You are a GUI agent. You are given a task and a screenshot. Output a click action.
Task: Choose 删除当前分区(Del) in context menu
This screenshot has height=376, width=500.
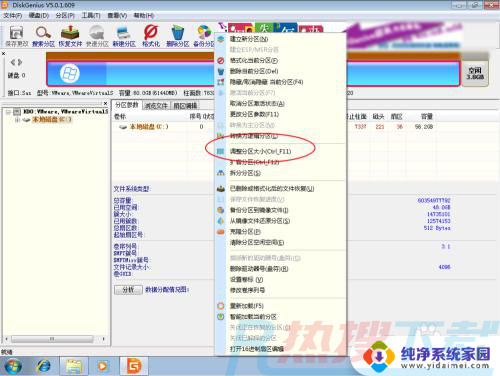tap(254, 71)
